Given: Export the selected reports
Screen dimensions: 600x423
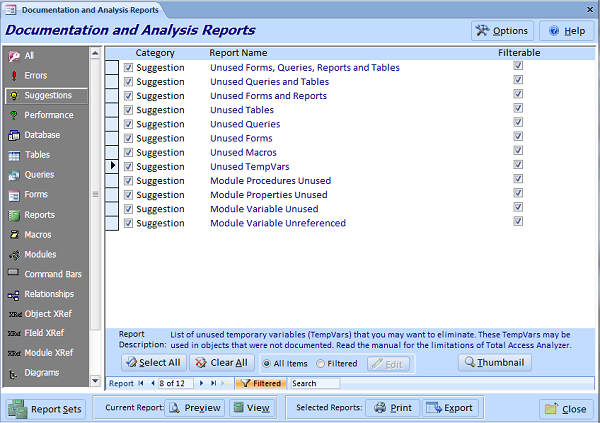Looking at the screenshot, I should coord(450,408).
